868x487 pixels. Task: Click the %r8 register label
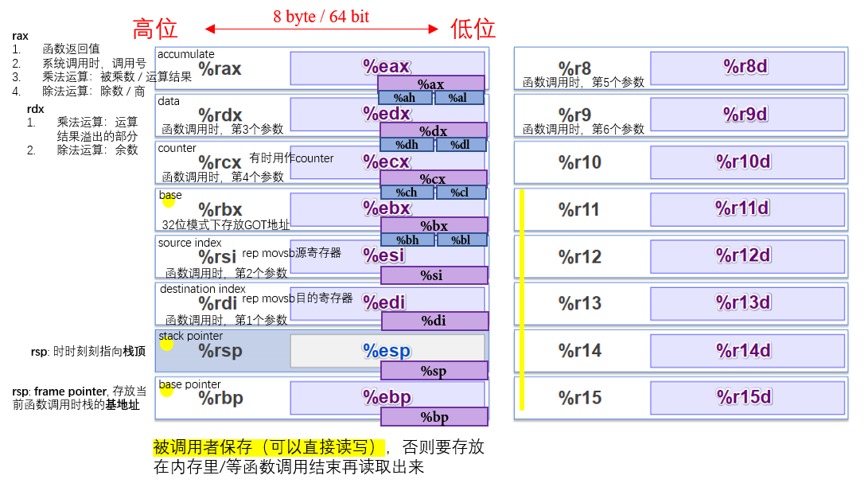point(574,68)
